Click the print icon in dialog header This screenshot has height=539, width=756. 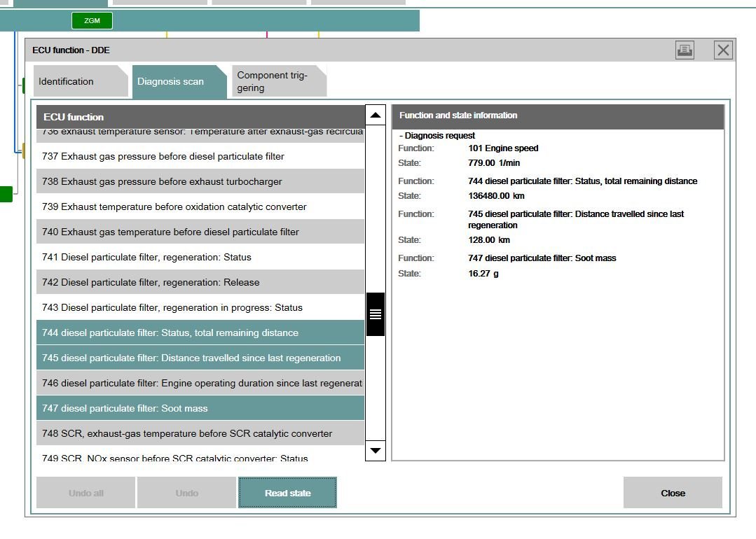[685, 50]
